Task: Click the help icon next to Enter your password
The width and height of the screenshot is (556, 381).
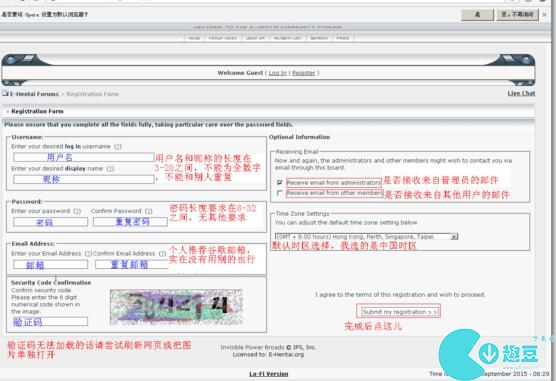Action: (77, 211)
